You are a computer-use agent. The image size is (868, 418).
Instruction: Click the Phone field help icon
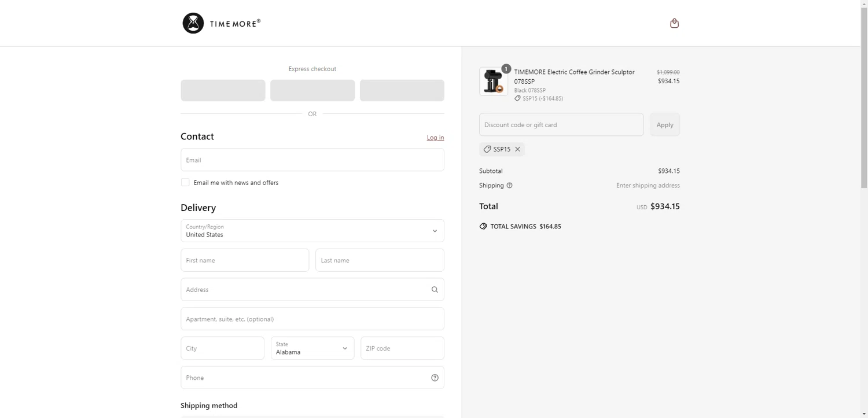click(x=435, y=378)
